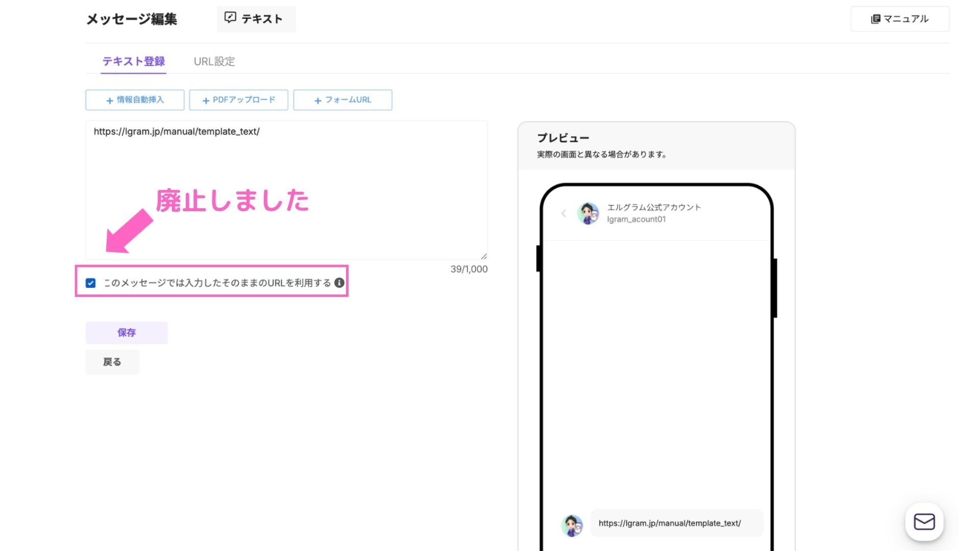
Task: Grab the textarea resize handle corner
Action: pyautogui.click(x=484, y=256)
